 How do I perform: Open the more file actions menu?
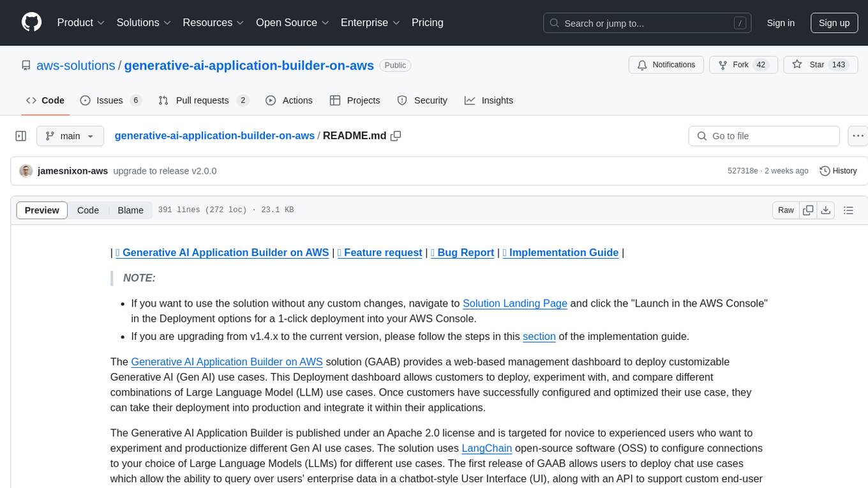(x=858, y=136)
